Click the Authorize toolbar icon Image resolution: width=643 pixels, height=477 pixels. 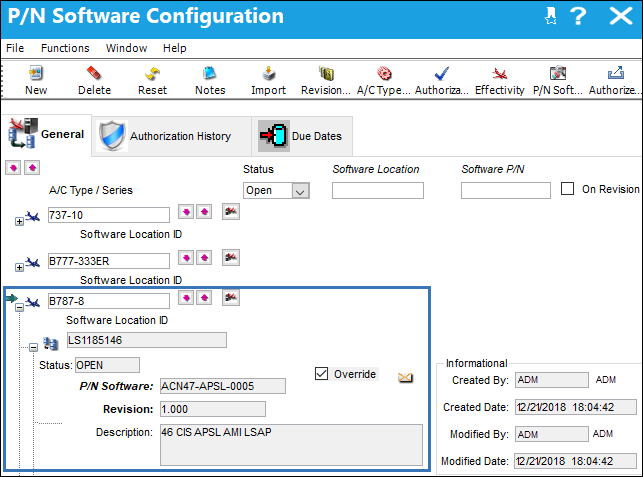616,73
